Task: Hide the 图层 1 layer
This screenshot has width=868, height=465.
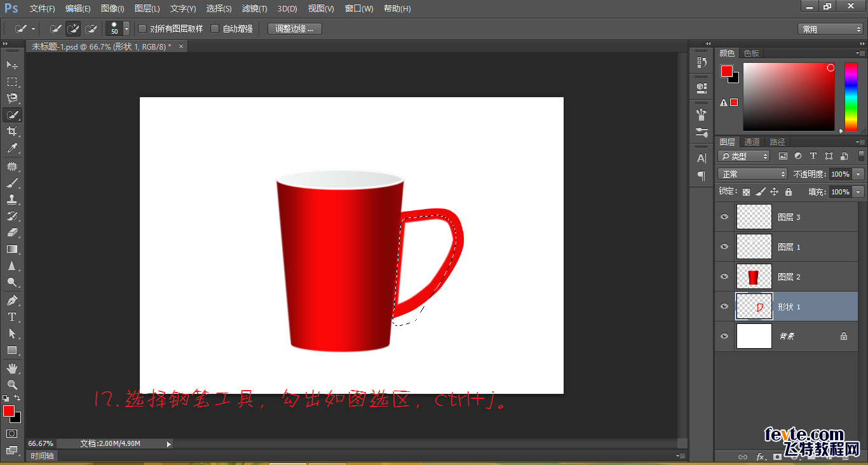Action: 724,246
